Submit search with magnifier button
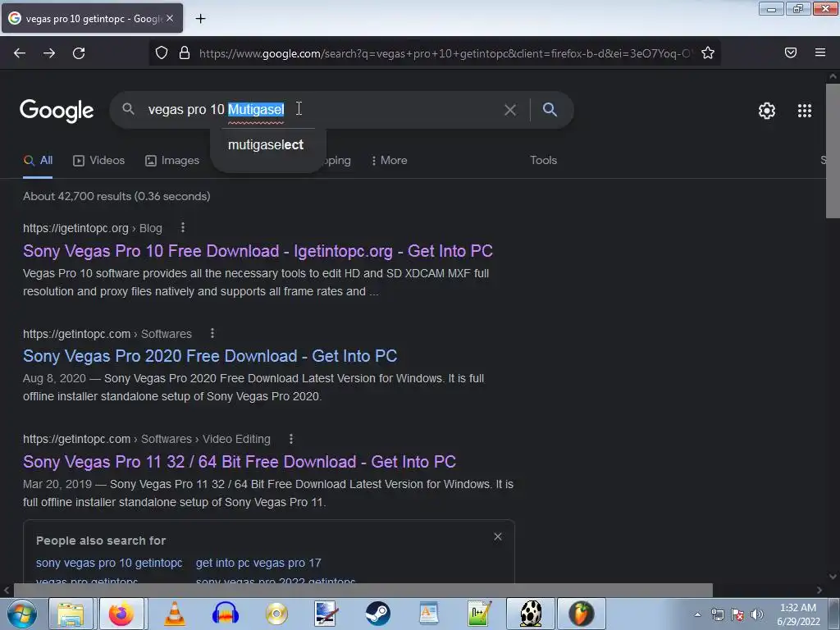The image size is (840, 630). tap(550, 110)
